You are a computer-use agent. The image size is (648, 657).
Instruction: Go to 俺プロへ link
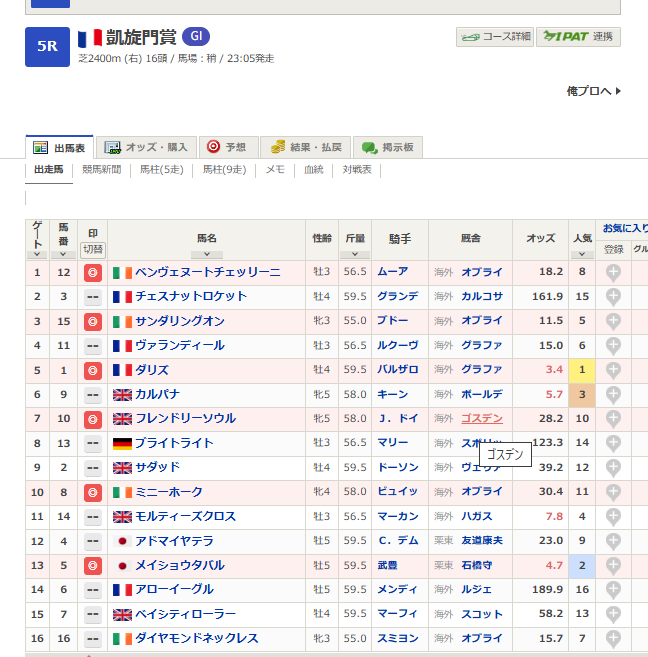[593, 91]
